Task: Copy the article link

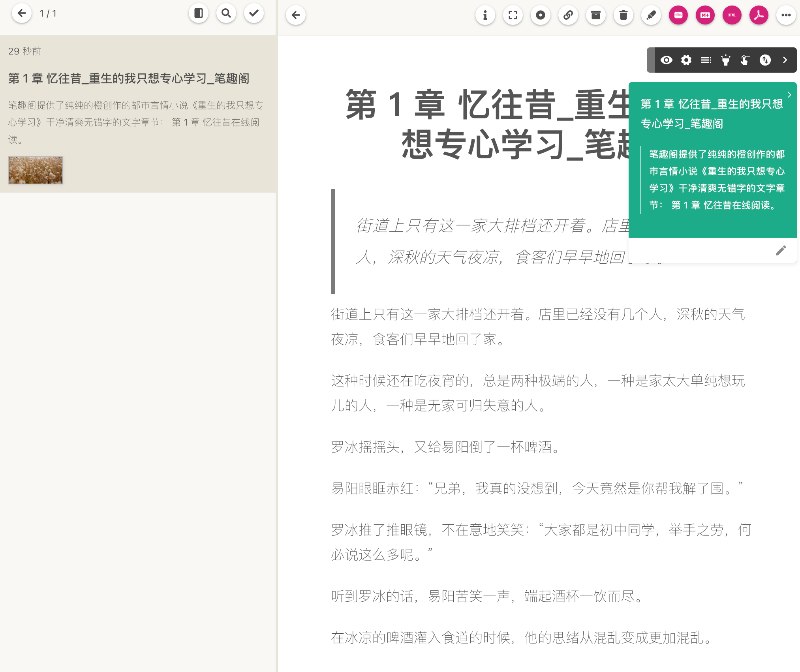Action: click(569, 16)
